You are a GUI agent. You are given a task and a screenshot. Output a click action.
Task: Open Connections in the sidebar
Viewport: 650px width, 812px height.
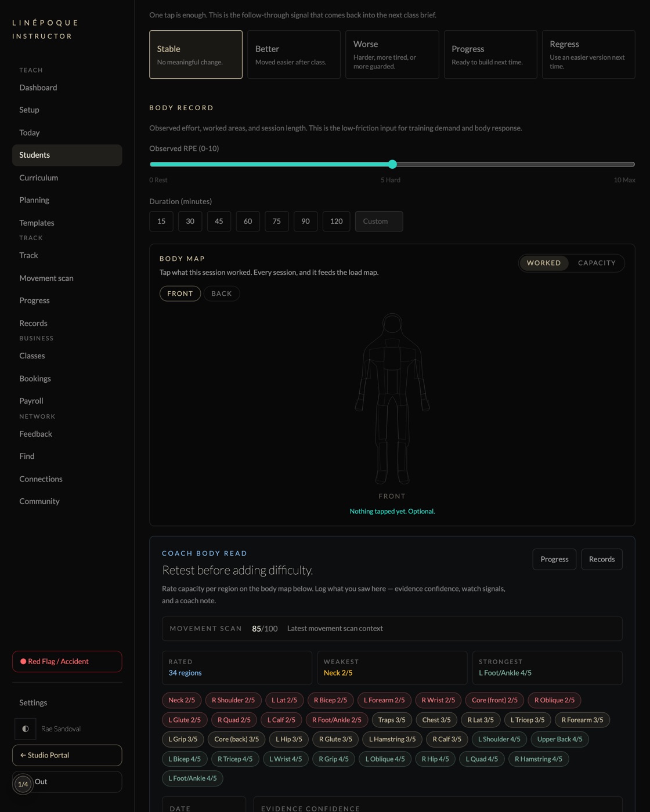tap(67, 478)
